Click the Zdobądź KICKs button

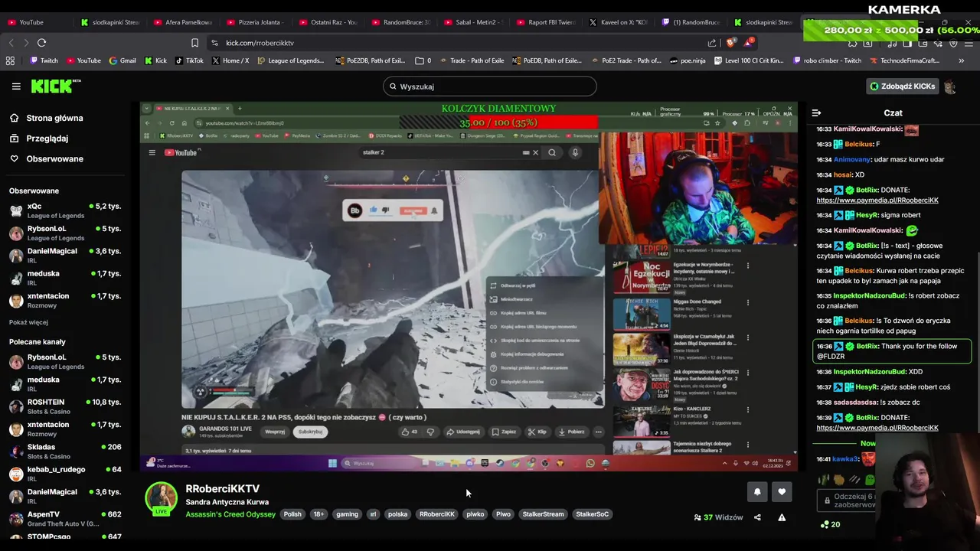click(x=903, y=86)
